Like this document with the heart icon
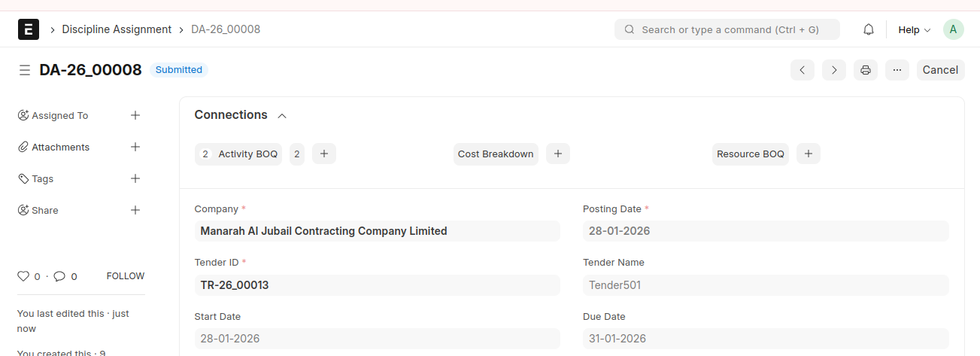980x356 pixels. [x=23, y=276]
